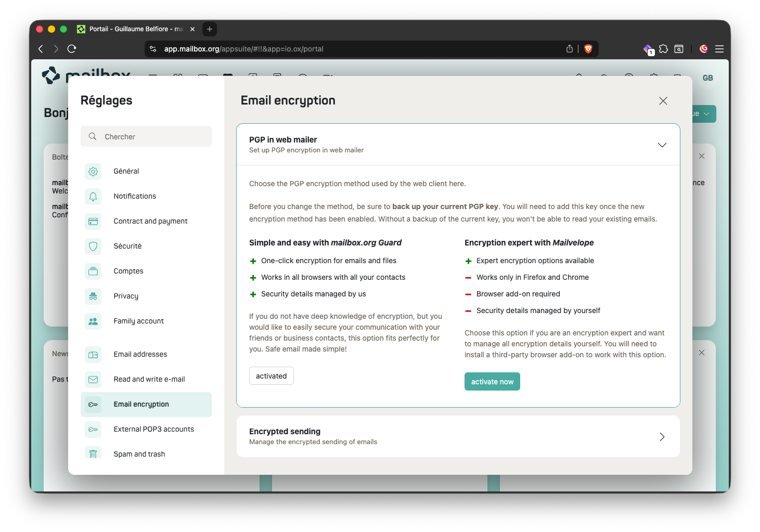Viewport: 760px width, 532px height.
Task: Collapse the PGP in web mailer section
Action: [662, 145]
